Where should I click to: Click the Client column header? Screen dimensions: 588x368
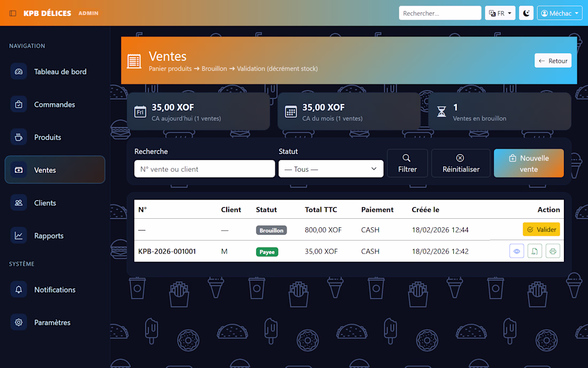(x=231, y=210)
